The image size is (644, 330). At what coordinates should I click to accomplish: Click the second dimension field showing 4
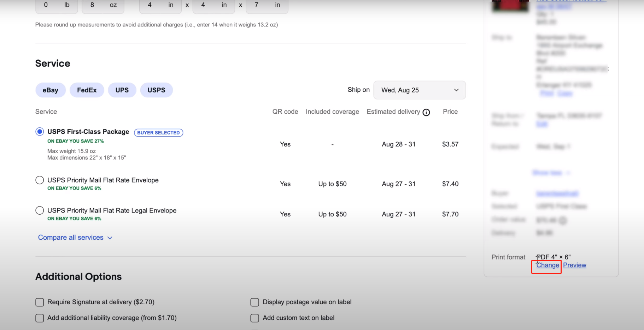click(214, 6)
